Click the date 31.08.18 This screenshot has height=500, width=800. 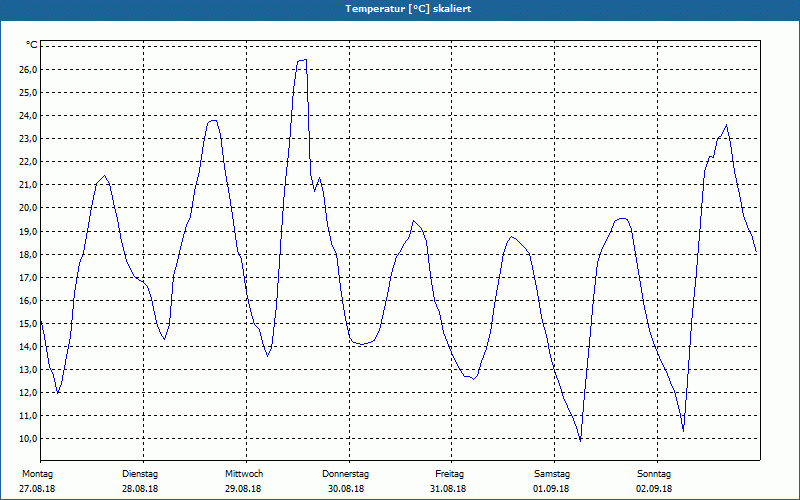click(448, 488)
